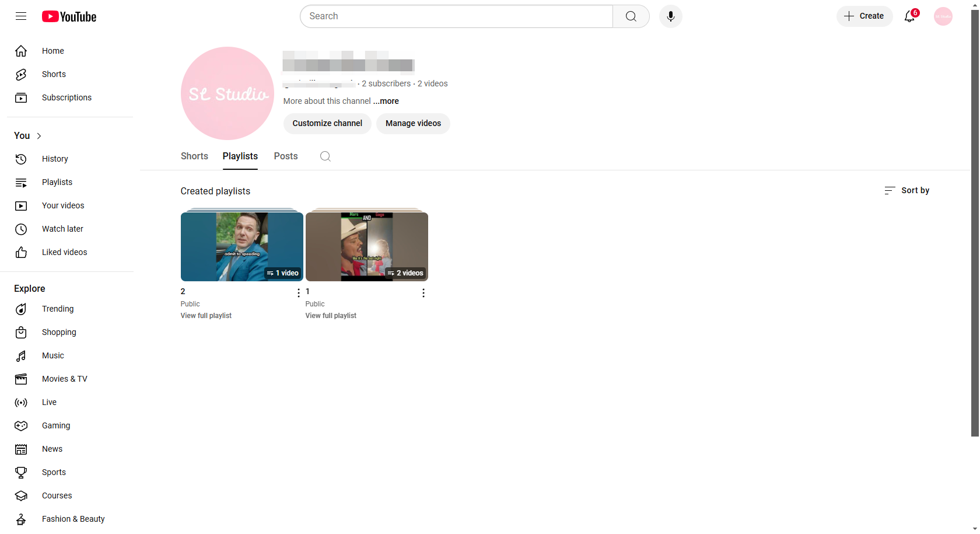Open View full playlist for playlist 1
The height and width of the screenshot is (534, 980).
pos(330,315)
